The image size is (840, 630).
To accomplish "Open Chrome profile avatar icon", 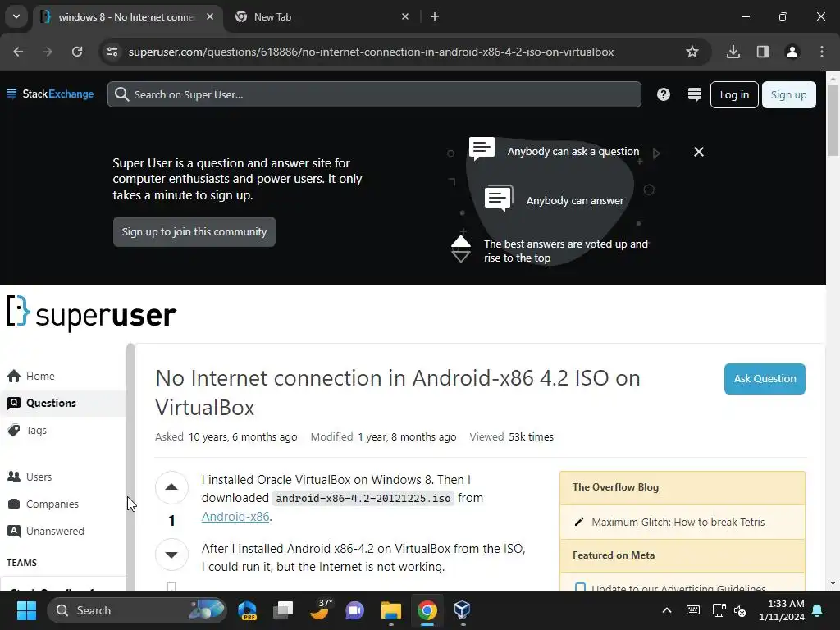I will (x=792, y=52).
